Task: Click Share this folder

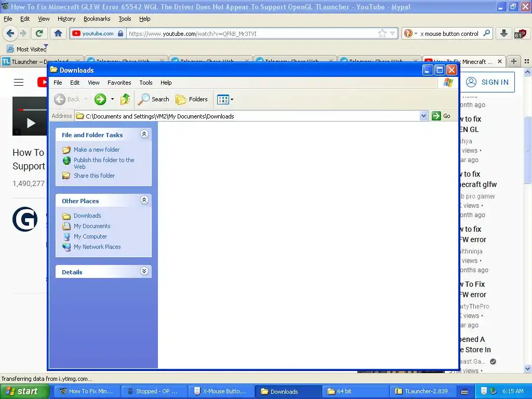Action: [x=95, y=176]
